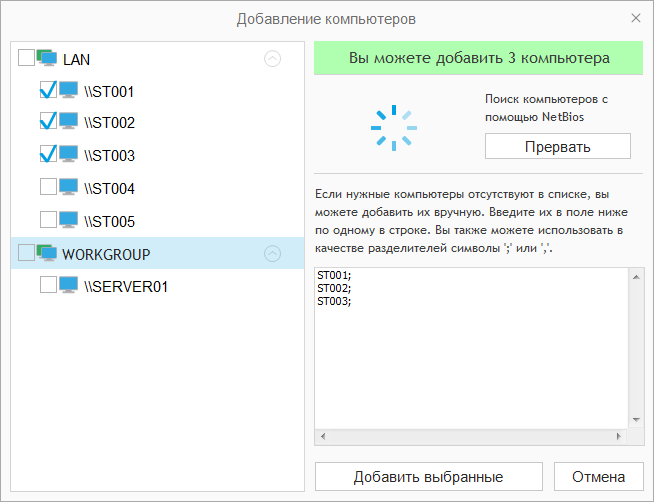This screenshot has width=654, height=502.
Task: Enable the \\ST004 checkbox
Action: pyautogui.click(x=48, y=187)
